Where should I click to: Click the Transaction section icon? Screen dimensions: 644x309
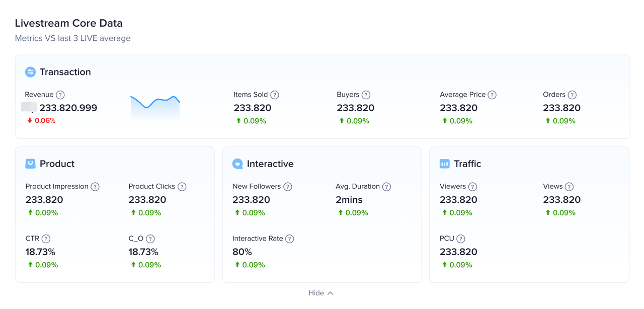point(30,72)
